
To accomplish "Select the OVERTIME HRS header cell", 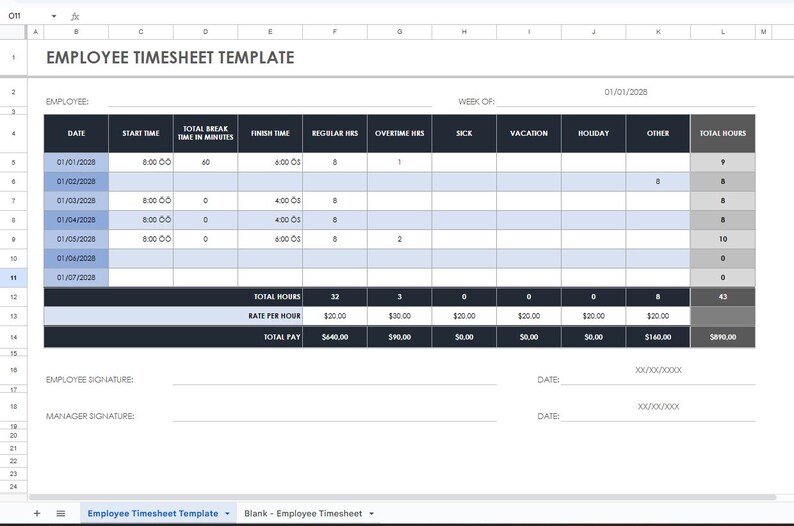I will [400, 134].
